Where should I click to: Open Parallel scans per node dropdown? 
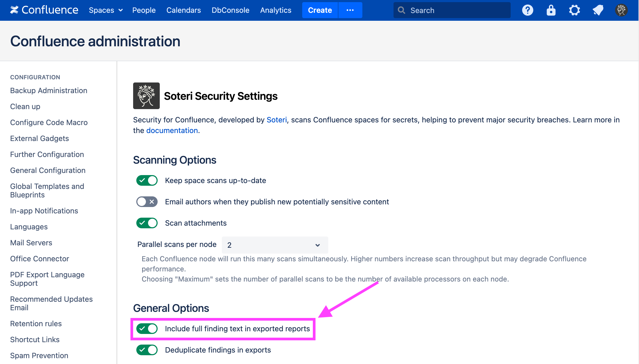(275, 245)
